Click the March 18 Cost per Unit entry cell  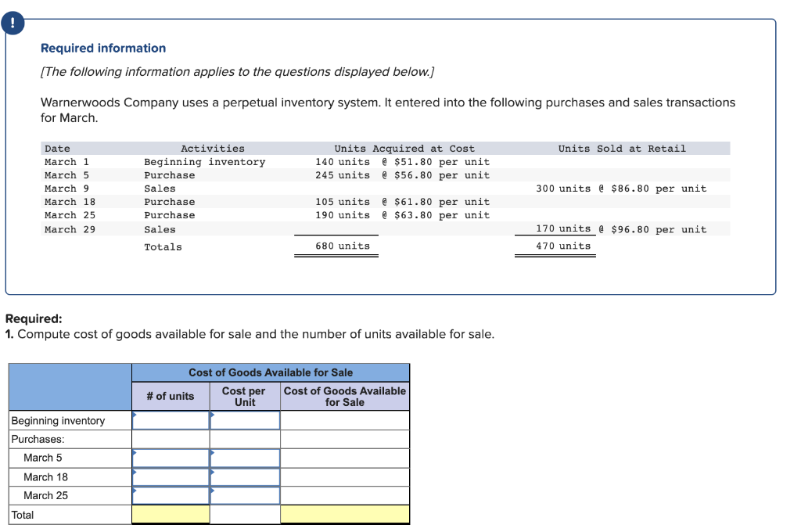coord(244,476)
